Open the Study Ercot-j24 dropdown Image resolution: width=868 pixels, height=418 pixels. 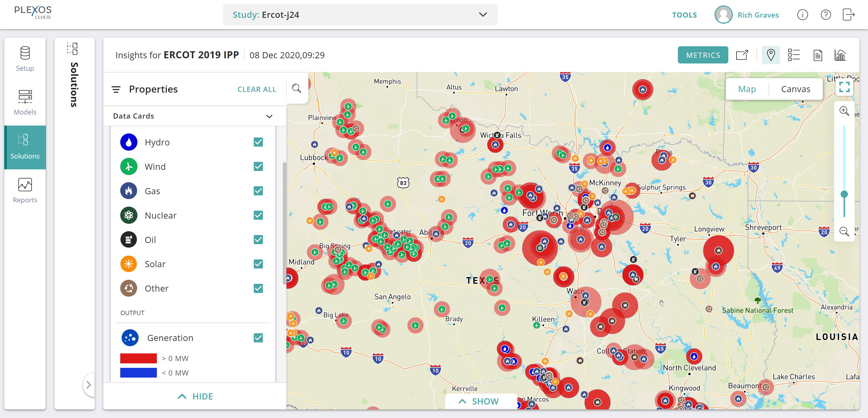coord(360,15)
